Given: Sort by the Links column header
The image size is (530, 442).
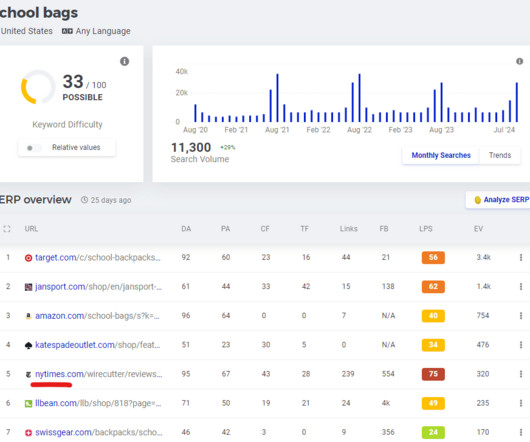Looking at the screenshot, I should 348,229.
